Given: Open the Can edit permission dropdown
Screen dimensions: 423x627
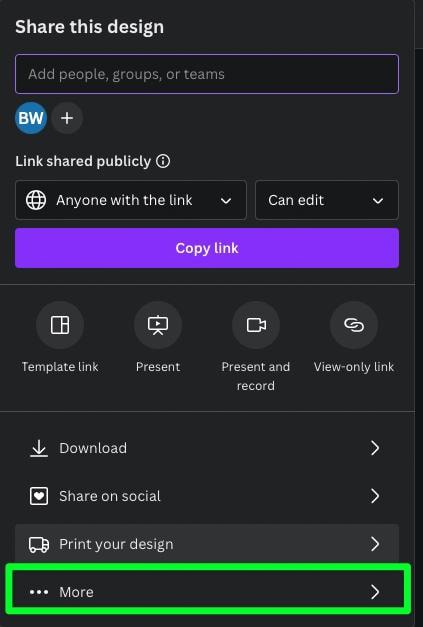Looking at the screenshot, I should coord(327,200).
